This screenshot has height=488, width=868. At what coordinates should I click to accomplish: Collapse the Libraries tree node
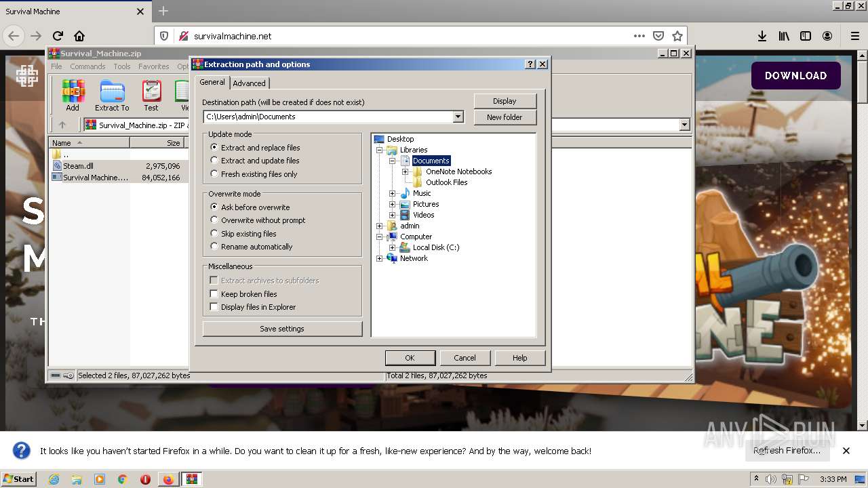coord(380,150)
